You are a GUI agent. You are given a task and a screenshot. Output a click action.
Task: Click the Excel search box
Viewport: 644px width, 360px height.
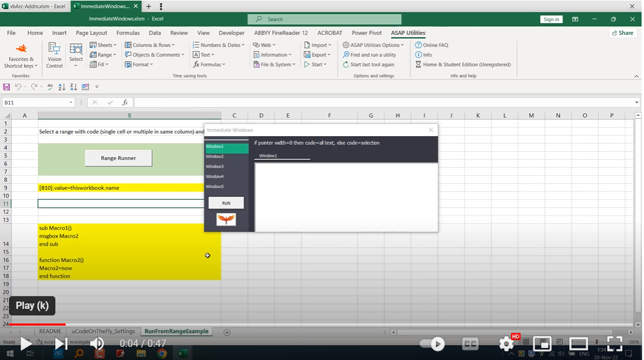tap(324, 19)
